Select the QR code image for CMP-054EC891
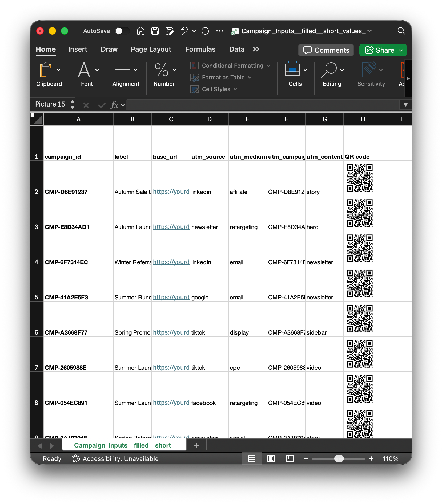The height and width of the screenshot is (504, 442). click(360, 389)
